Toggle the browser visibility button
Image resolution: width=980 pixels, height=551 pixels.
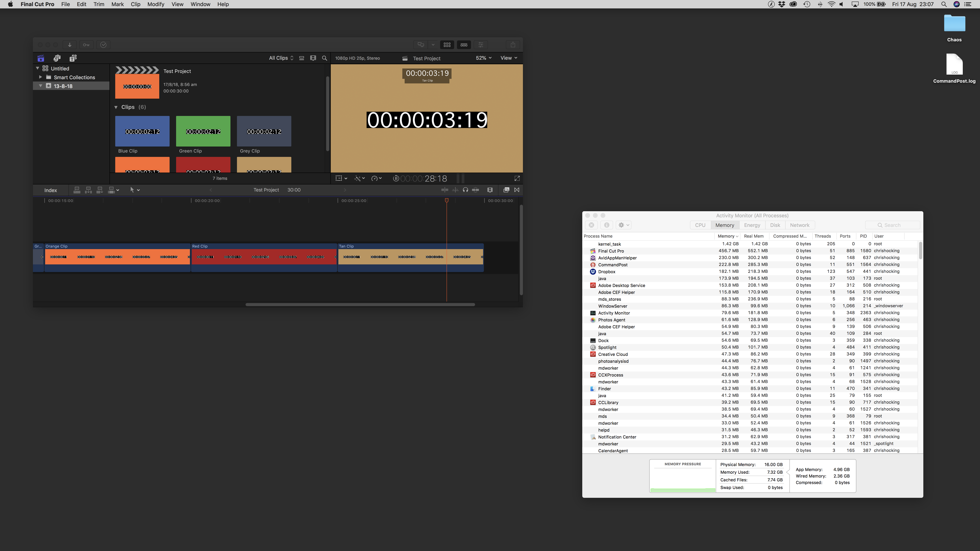point(447,45)
